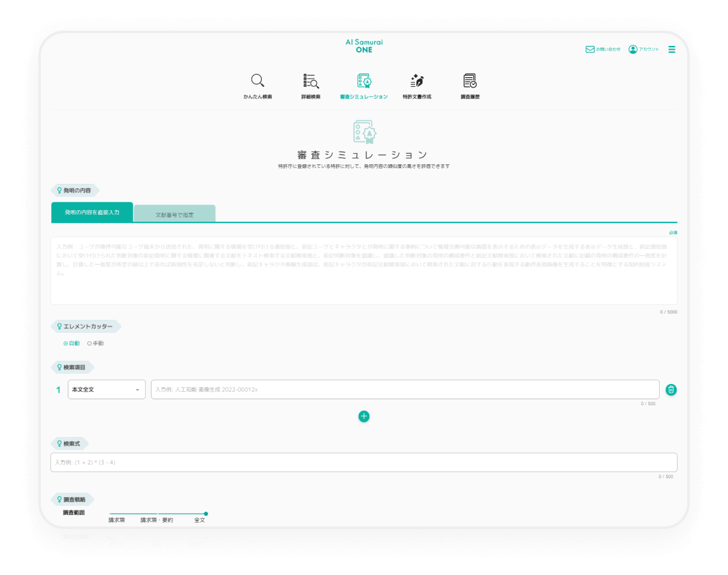Set 調査範囲 slider to 請求項

point(110,514)
